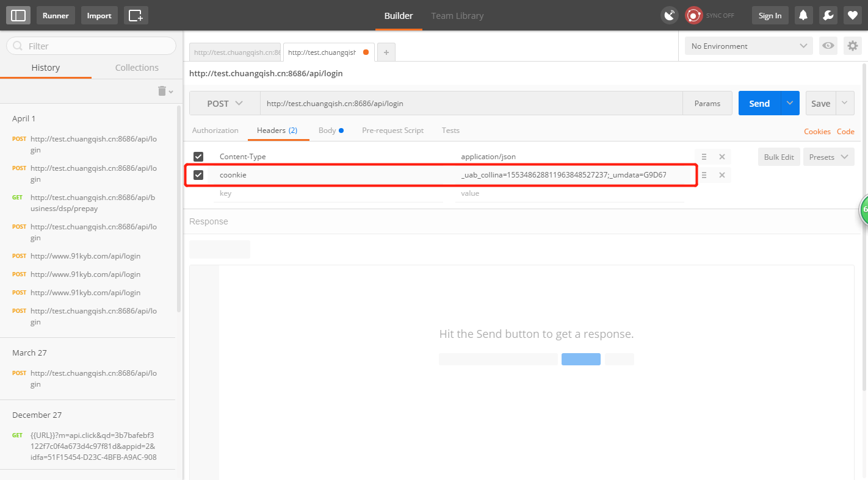This screenshot has height=480, width=868.
Task: Click the Save button
Action: 820,103
